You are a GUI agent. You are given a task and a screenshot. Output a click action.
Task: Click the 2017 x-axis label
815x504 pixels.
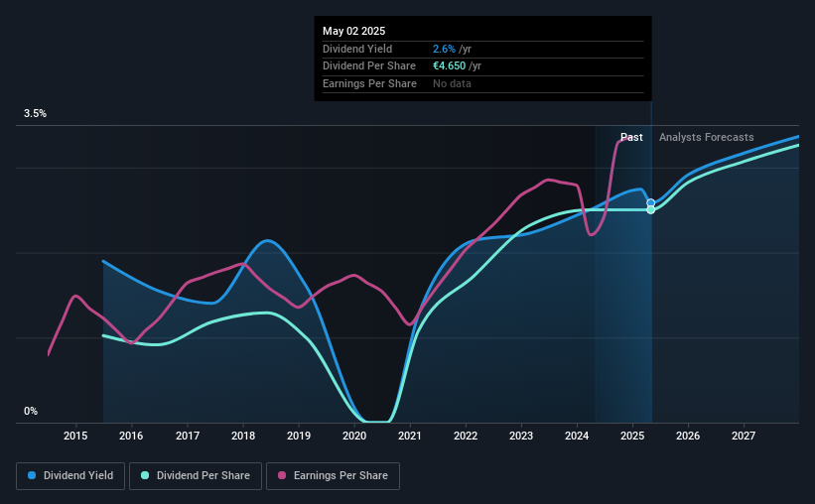187,436
